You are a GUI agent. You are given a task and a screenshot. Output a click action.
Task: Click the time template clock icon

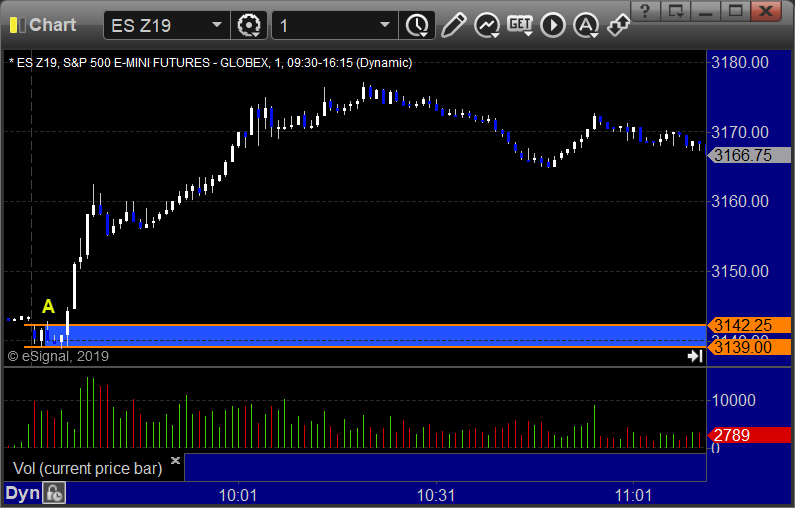(415, 25)
